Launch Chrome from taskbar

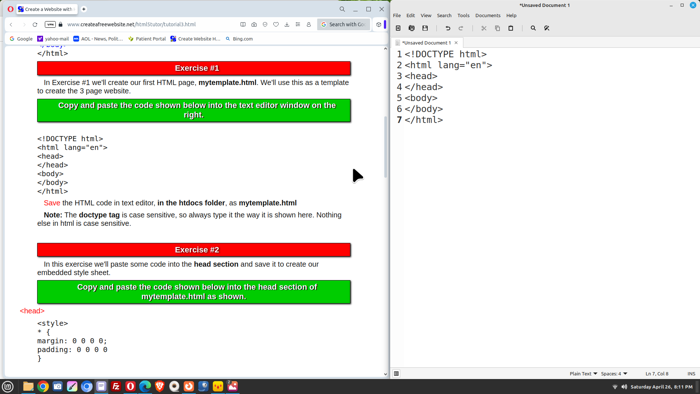[43, 386]
